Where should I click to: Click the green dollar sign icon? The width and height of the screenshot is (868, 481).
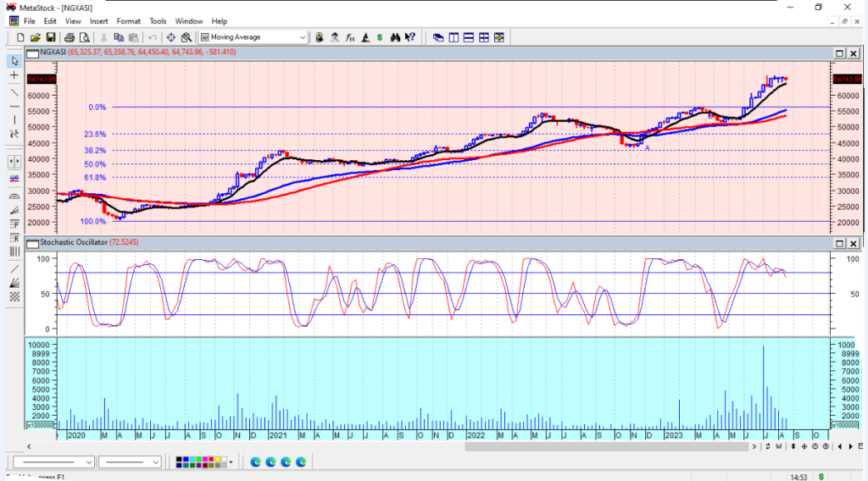[379, 37]
